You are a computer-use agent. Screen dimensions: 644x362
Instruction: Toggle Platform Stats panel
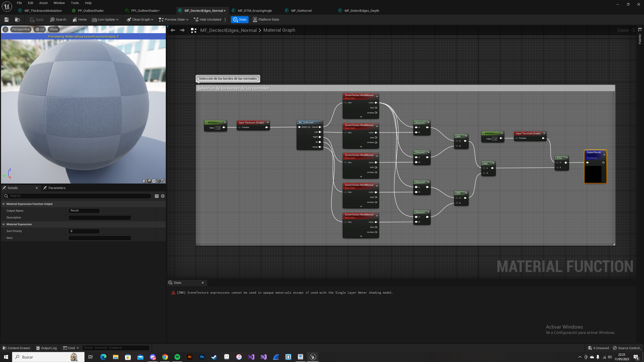click(x=266, y=20)
